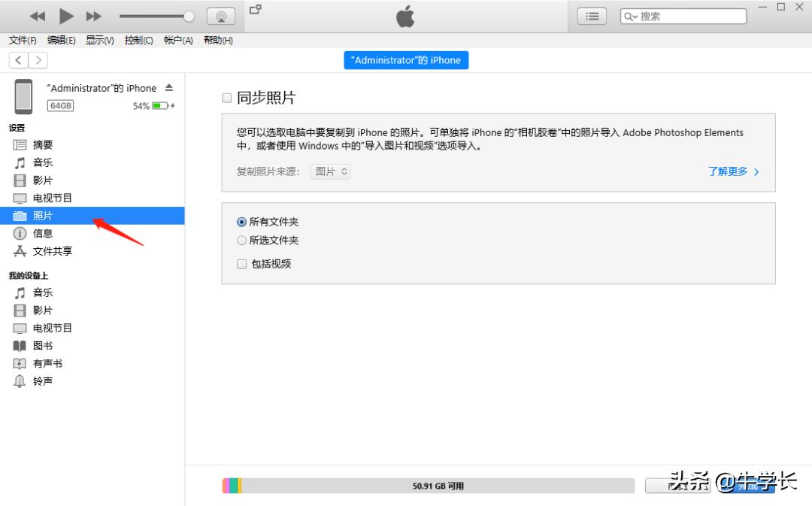Open the 帮助 menu
Image resolution: width=812 pixels, height=506 pixels.
(218, 41)
